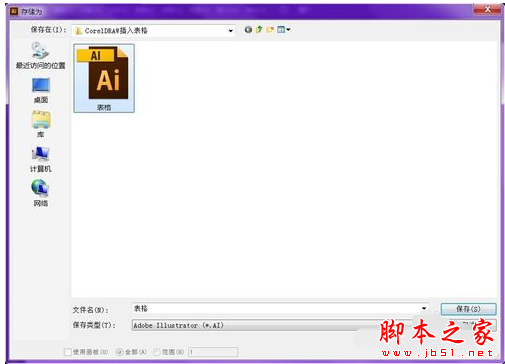Select the 全部(A) radio button

point(119,352)
